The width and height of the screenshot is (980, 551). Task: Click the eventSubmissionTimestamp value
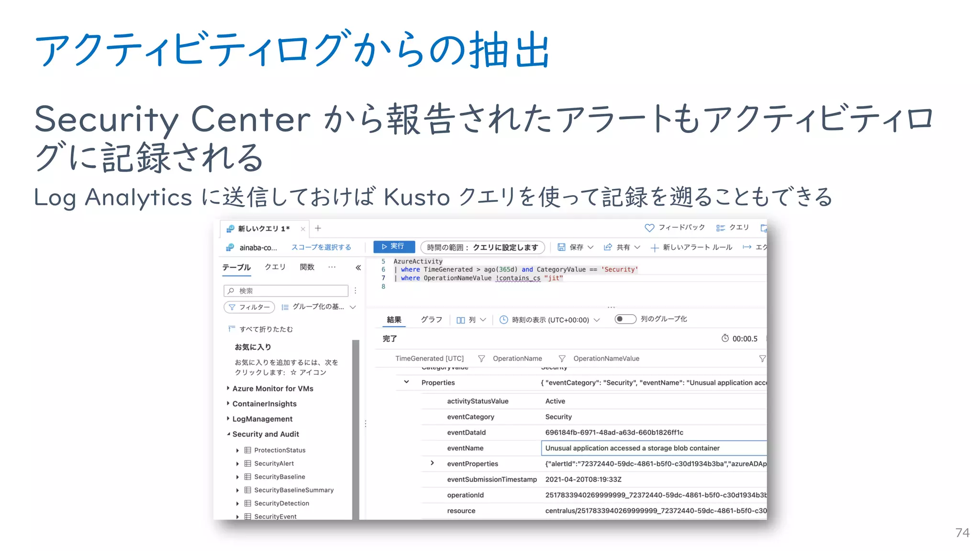583,479
